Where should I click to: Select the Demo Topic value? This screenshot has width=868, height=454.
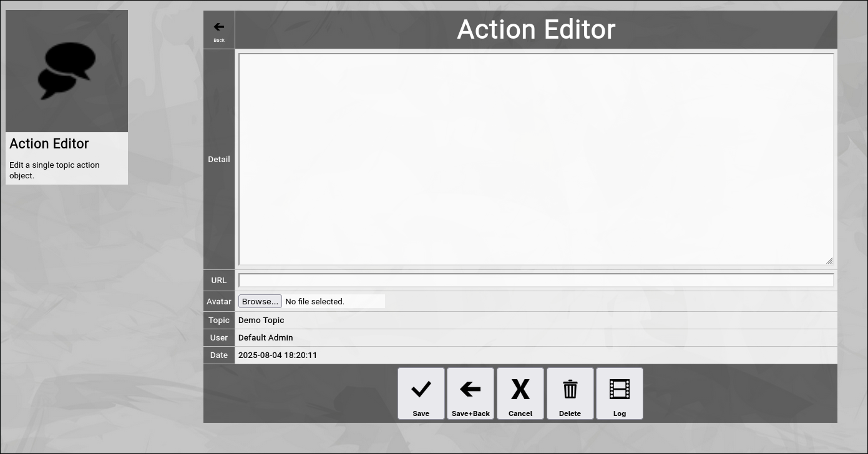point(261,320)
